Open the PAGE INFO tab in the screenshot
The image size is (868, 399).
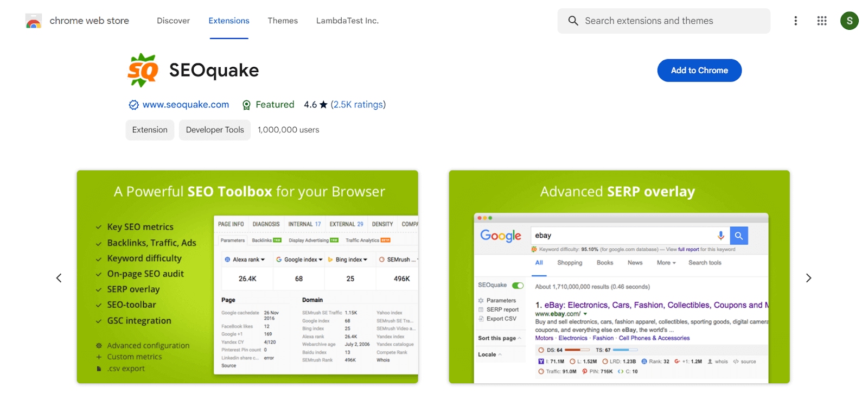click(231, 224)
